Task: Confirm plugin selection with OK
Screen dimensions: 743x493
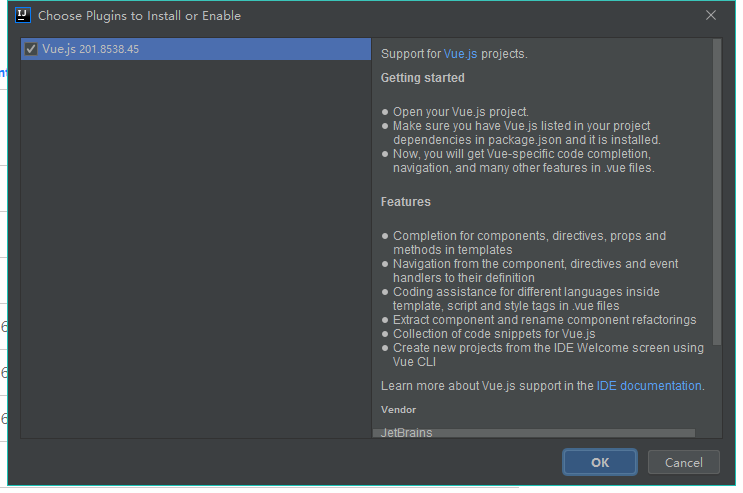Action: click(599, 462)
